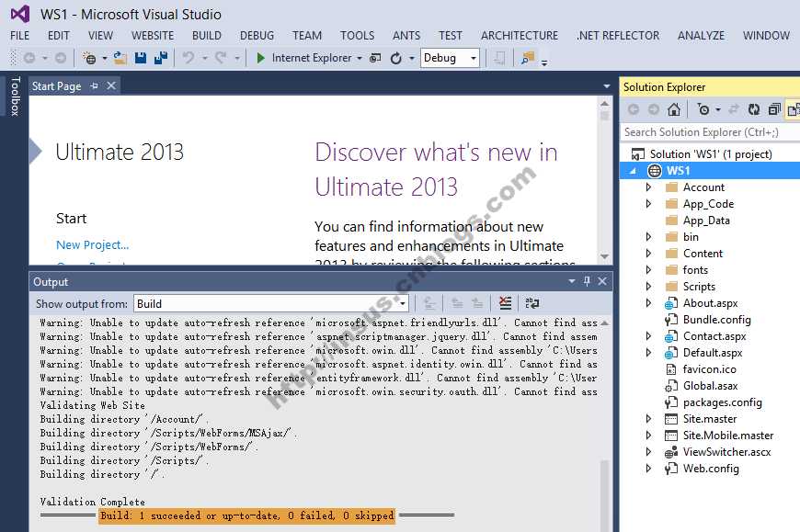Expand the Scripts folder

[648, 287]
